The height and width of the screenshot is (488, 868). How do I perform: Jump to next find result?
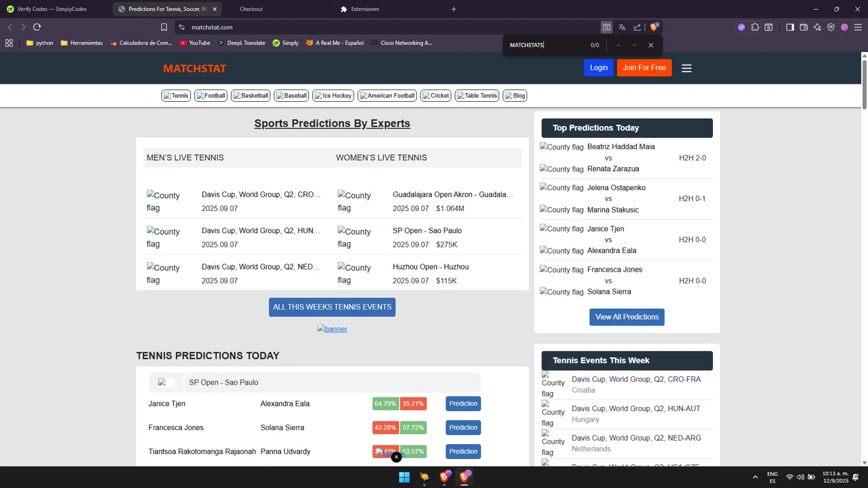pyautogui.click(x=634, y=45)
